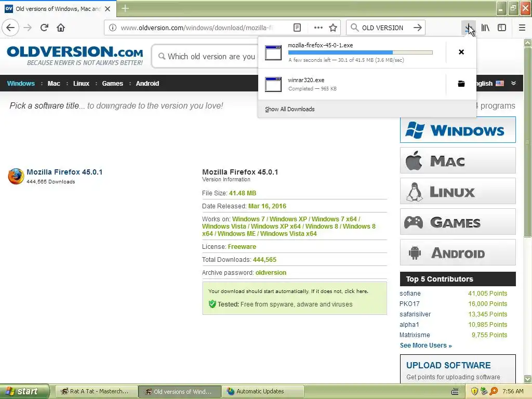The width and height of the screenshot is (532, 399).
Task: Click Show All Downloads
Action: (290, 109)
